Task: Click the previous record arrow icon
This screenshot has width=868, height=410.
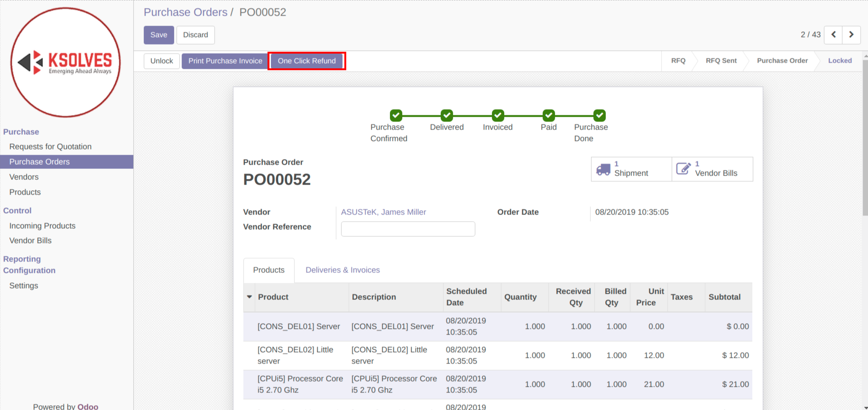Action: pos(833,35)
